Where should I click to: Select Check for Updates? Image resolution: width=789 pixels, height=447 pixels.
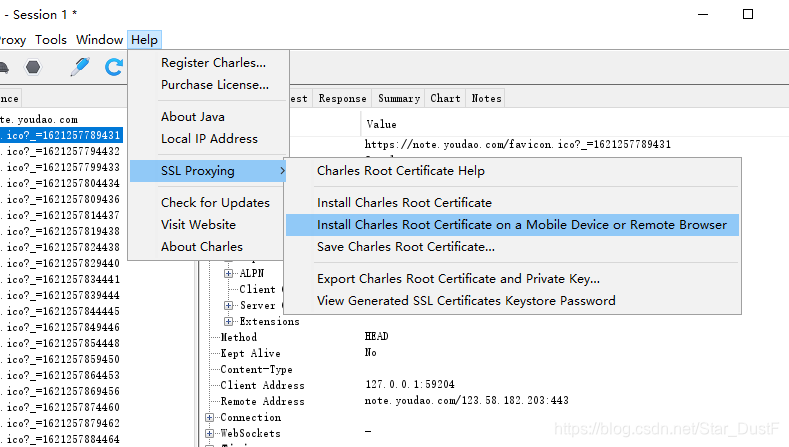215,203
